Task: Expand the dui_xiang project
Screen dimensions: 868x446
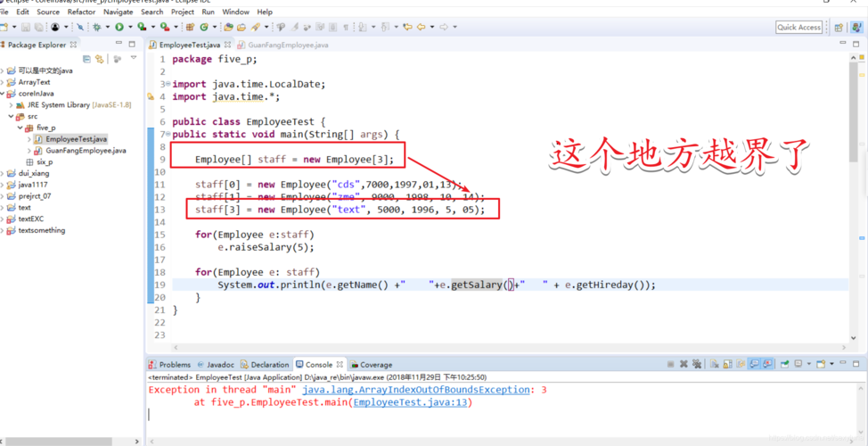Action: coord(2,173)
